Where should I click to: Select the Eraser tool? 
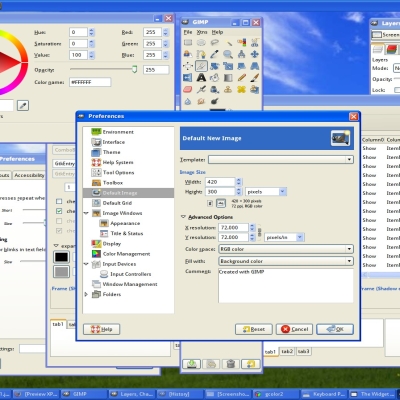[188, 89]
